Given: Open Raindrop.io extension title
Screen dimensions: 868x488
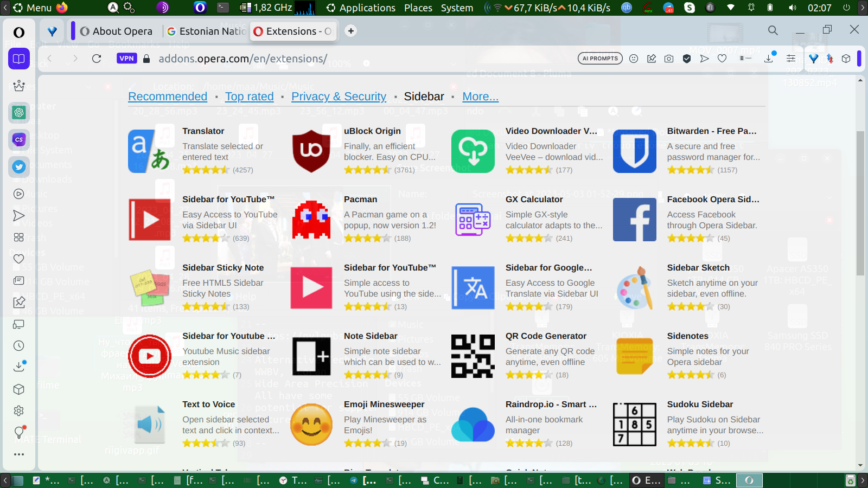Looking at the screenshot, I should coord(551,404).
